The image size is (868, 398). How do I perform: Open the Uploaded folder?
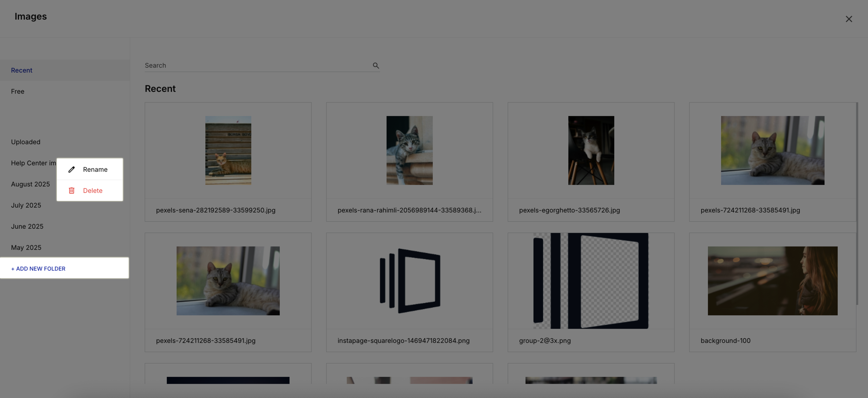(x=26, y=142)
